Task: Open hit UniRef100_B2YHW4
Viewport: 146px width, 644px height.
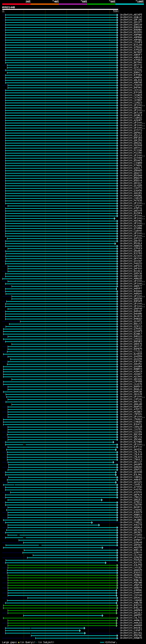Action: point(131,442)
